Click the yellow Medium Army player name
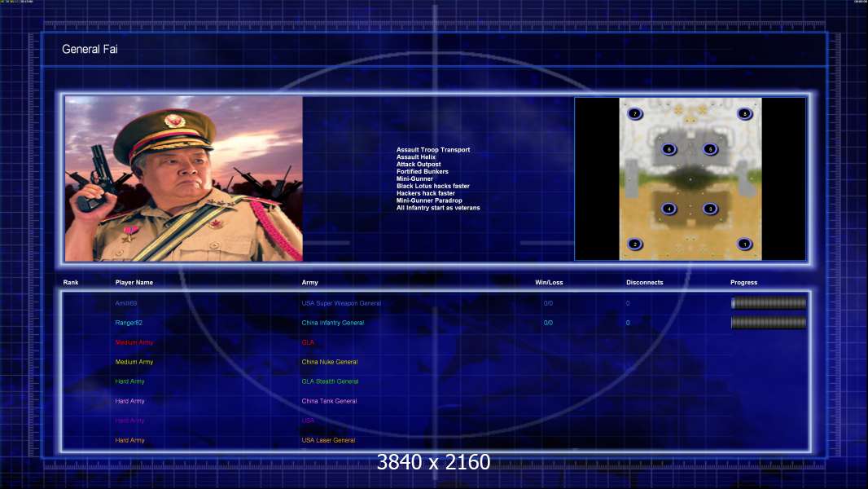The width and height of the screenshot is (868, 489). (x=134, y=362)
